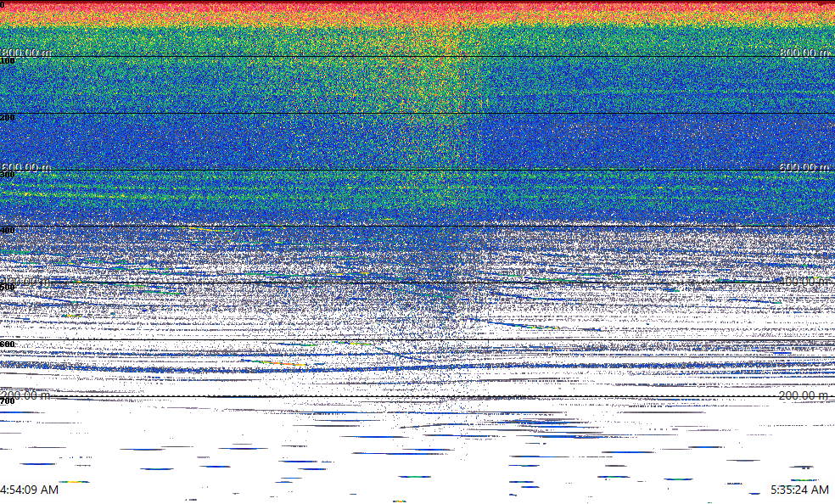
Task: Click the 200 depth scale label
Action: [8, 117]
